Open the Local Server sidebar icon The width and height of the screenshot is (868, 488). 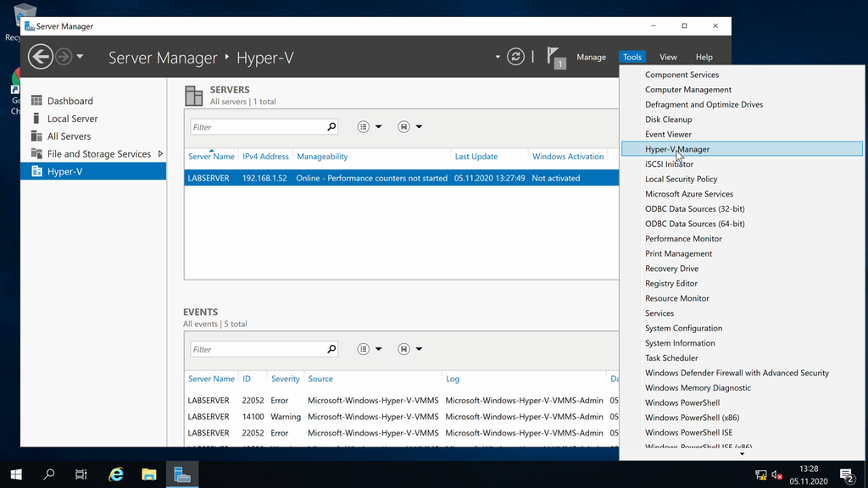click(x=35, y=118)
